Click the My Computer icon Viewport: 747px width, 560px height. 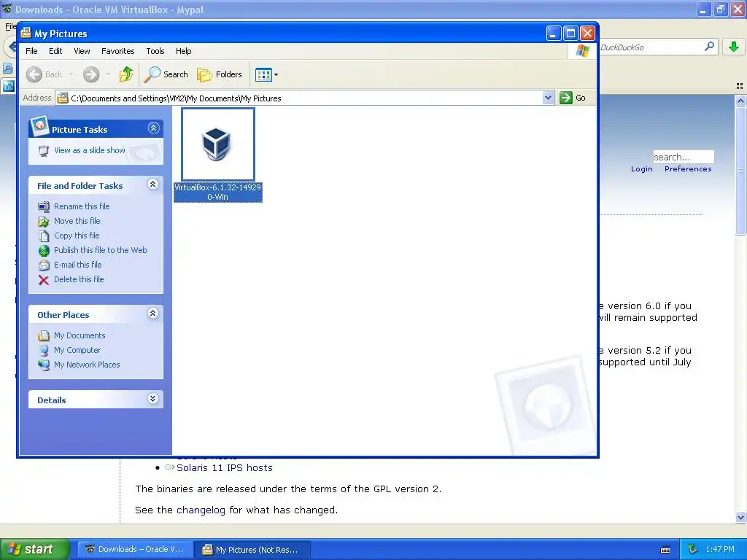[43, 351]
